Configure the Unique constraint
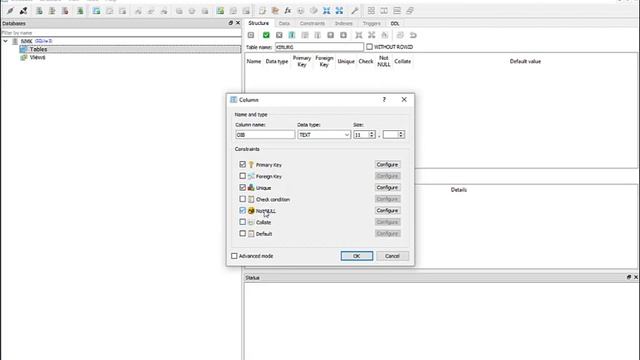This screenshot has height=360, width=640. [387, 187]
